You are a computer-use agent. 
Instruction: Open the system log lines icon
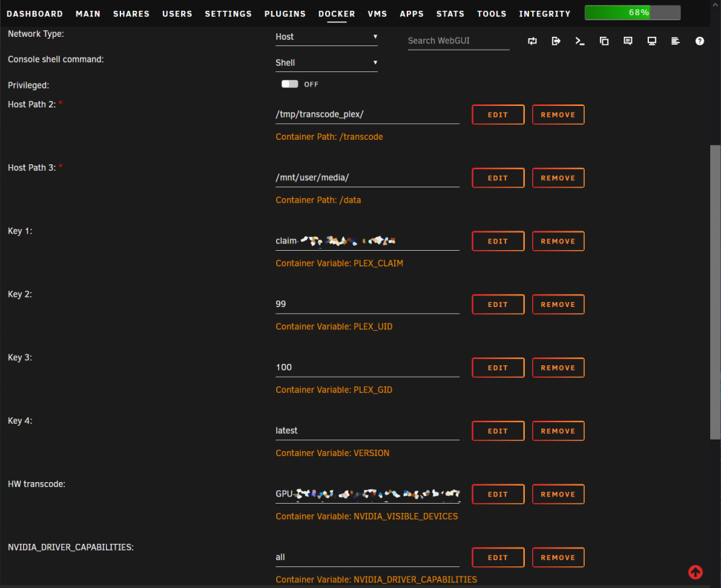point(676,41)
